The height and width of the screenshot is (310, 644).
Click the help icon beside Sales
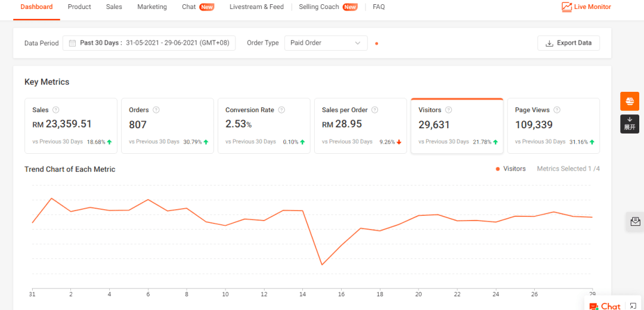pos(56,110)
